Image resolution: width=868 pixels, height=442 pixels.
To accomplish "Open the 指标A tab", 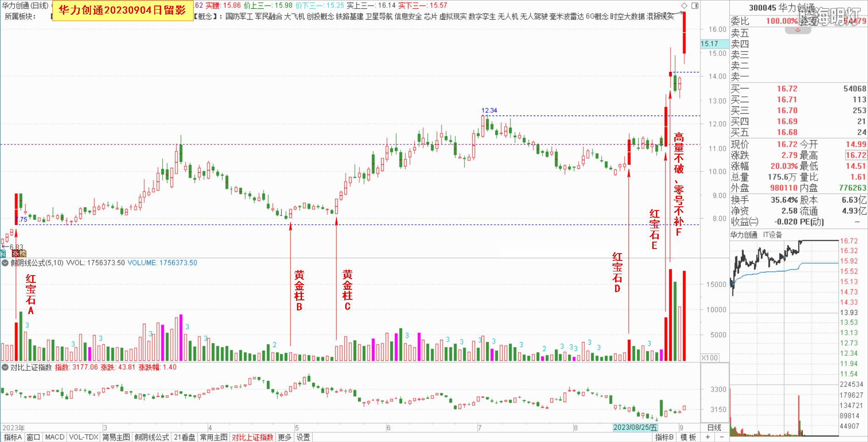I will click(x=12, y=437).
